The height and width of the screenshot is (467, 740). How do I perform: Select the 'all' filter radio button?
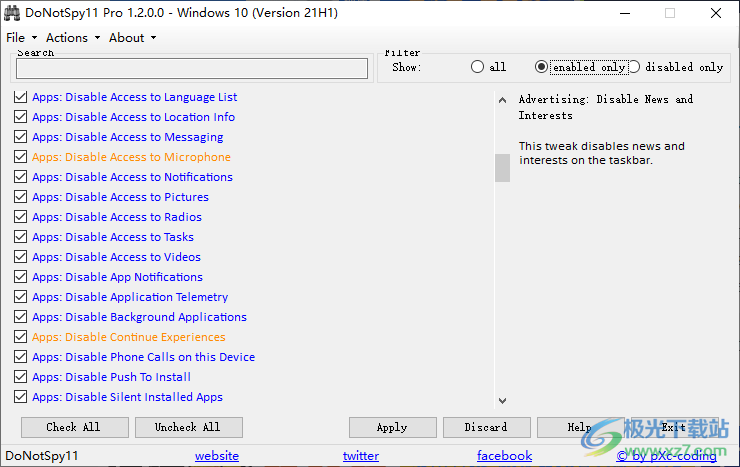pos(477,67)
